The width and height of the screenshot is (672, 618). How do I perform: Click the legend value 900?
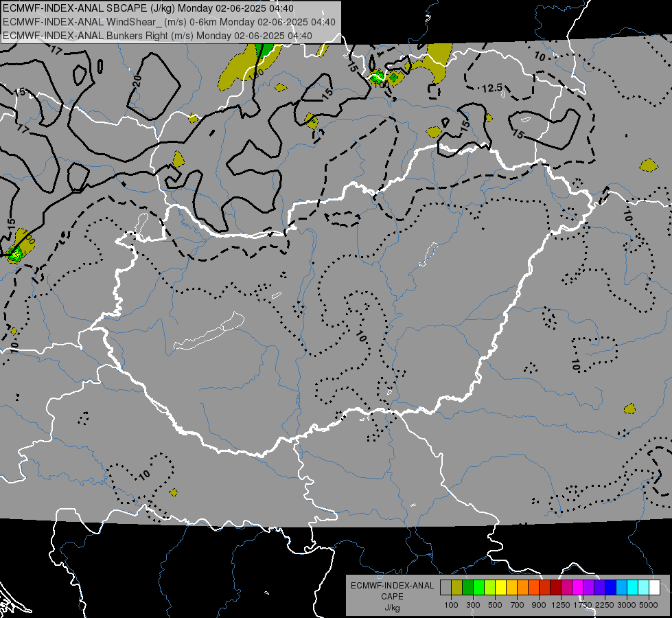[539, 605]
